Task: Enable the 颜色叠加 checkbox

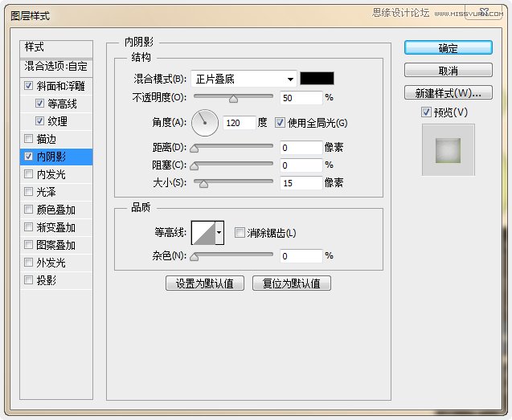Action: click(x=29, y=209)
